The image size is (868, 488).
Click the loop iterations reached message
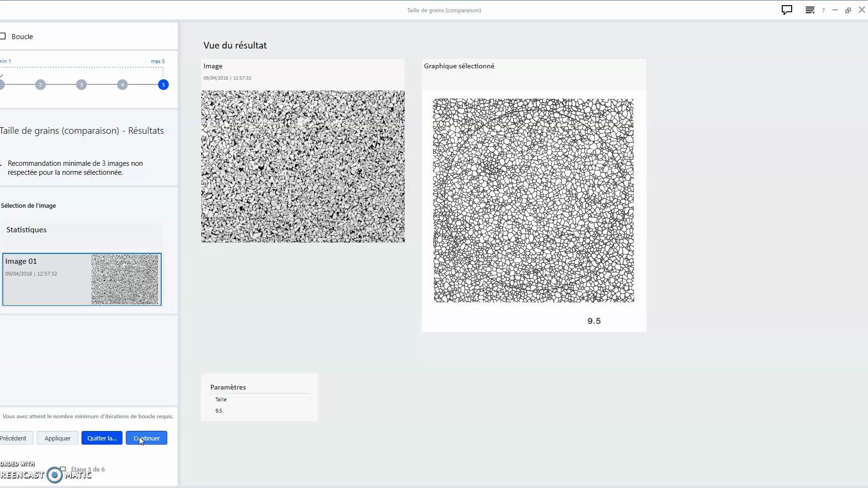click(88, 416)
